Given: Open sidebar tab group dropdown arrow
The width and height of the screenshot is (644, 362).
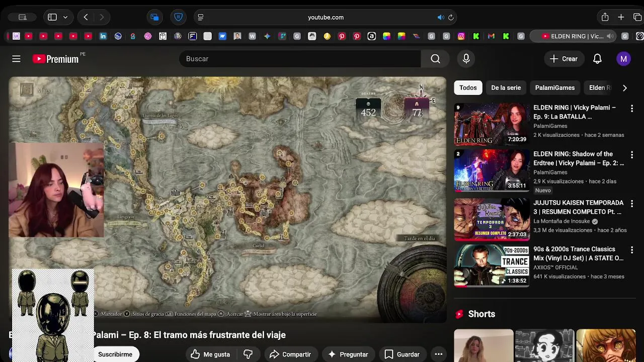Looking at the screenshot, I should (x=65, y=17).
